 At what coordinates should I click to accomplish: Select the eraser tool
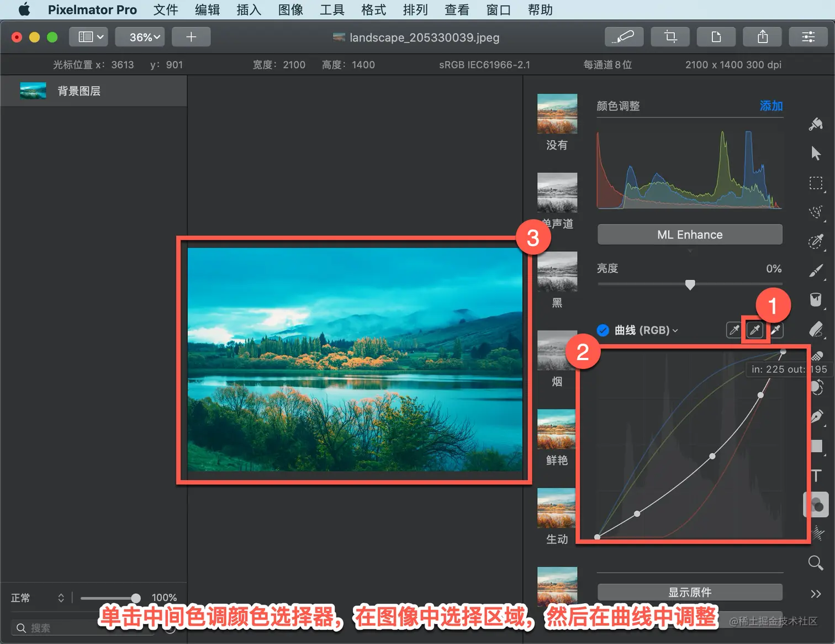(816, 329)
